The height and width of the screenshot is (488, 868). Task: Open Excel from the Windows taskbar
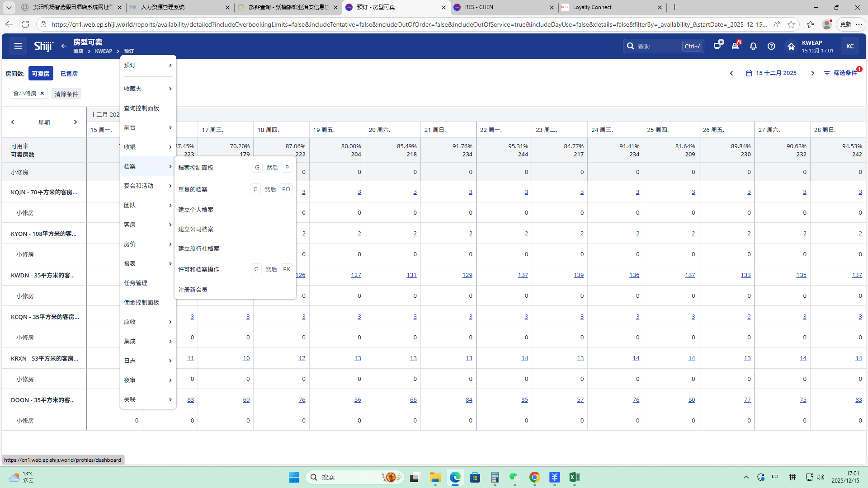click(574, 477)
